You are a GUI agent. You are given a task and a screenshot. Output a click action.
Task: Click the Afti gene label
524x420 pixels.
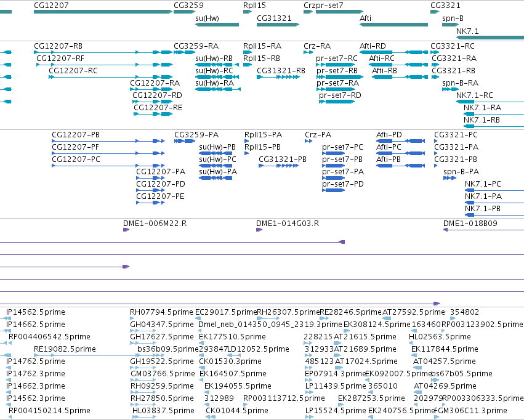365,18
